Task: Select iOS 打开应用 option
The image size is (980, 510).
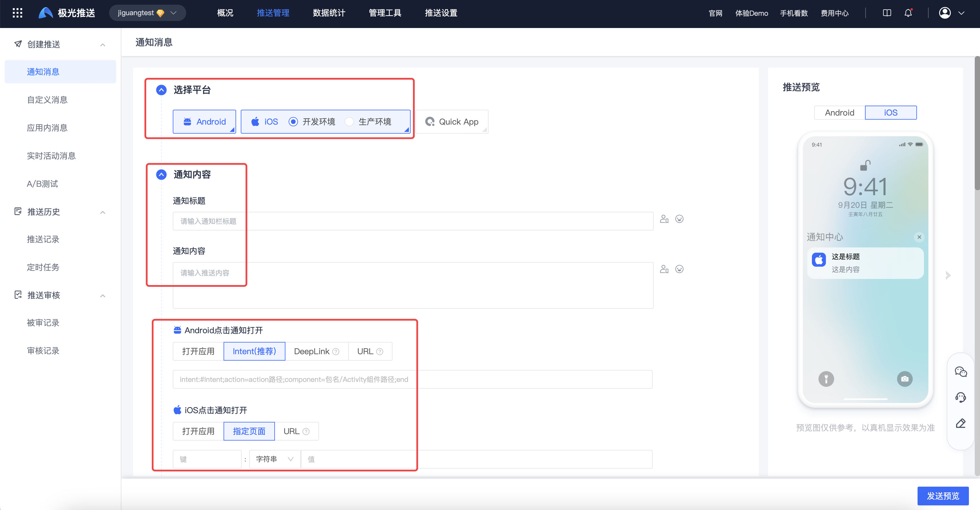Action: tap(198, 431)
